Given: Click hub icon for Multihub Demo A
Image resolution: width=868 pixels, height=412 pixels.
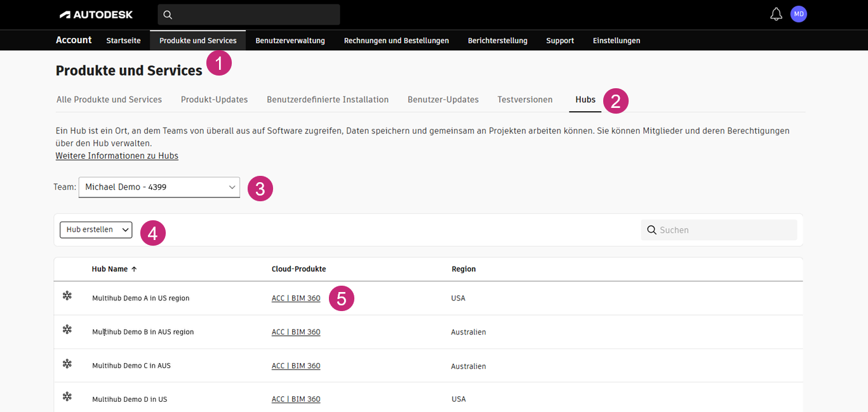Looking at the screenshot, I should pos(67,296).
